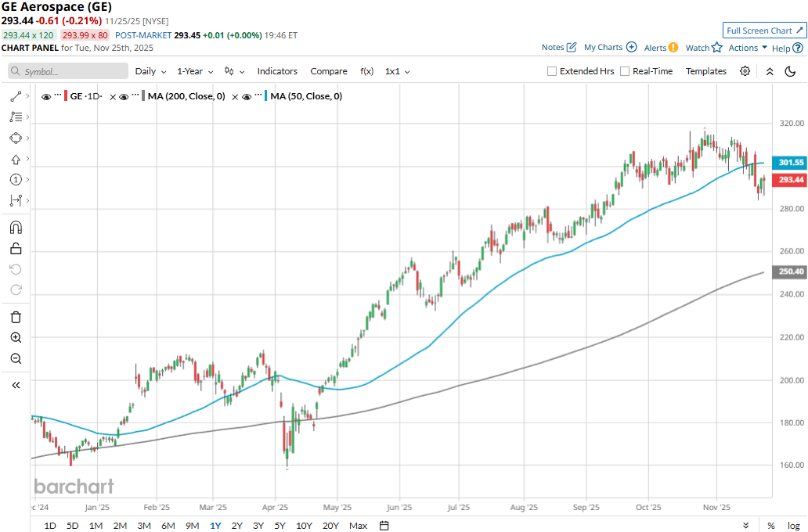This screenshot has height=532, width=808.
Task: Enable the magnet snap mode
Action: pyautogui.click(x=16, y=228)
